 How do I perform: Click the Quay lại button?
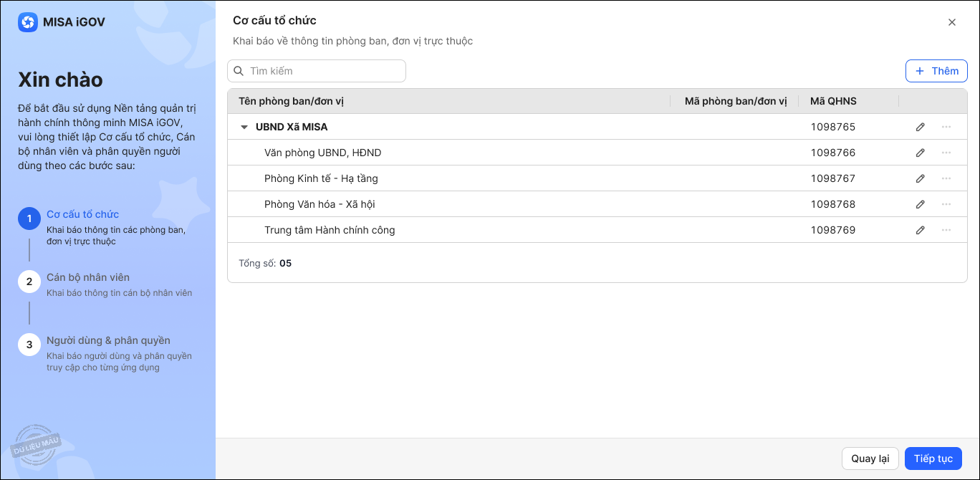pyautogui.click(x=870, y=459)
